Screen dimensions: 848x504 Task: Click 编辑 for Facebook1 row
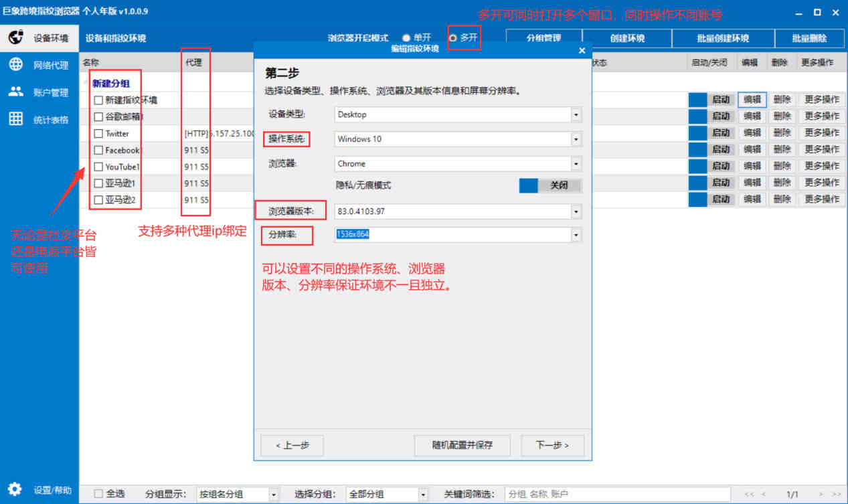(752, 149)
